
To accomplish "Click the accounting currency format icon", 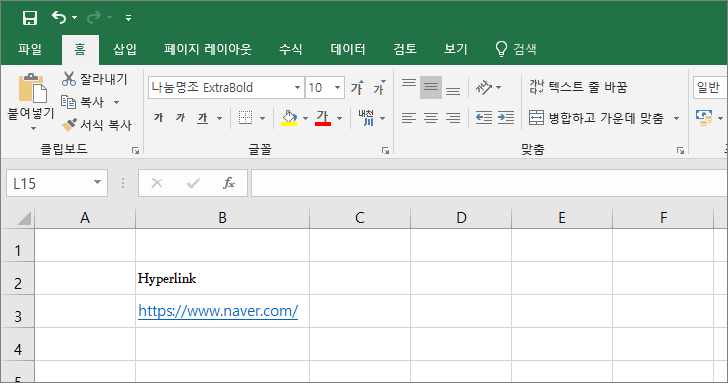I will click(x=704, y=118).
